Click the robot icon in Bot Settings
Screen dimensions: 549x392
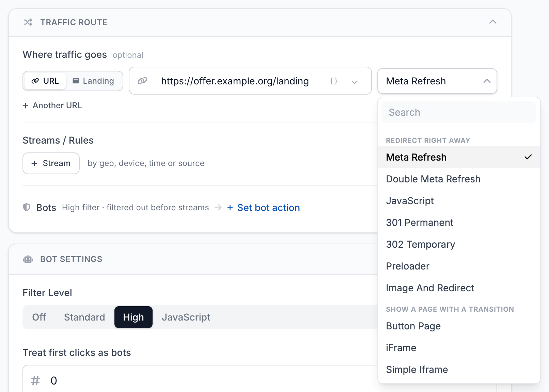(x=28, y=259)
